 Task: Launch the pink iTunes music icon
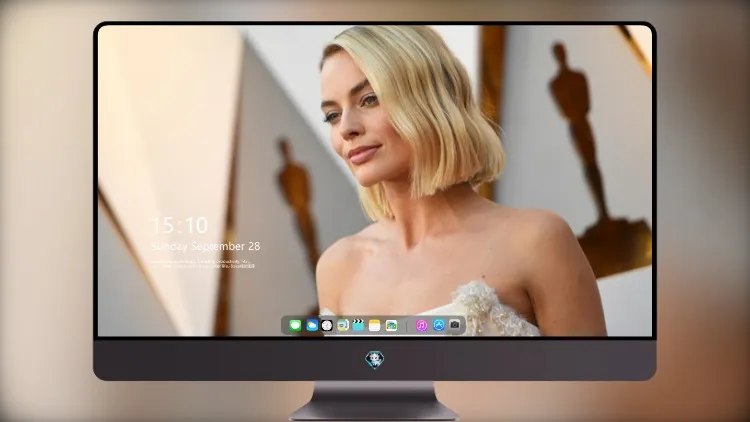click(x=421, y=325)
